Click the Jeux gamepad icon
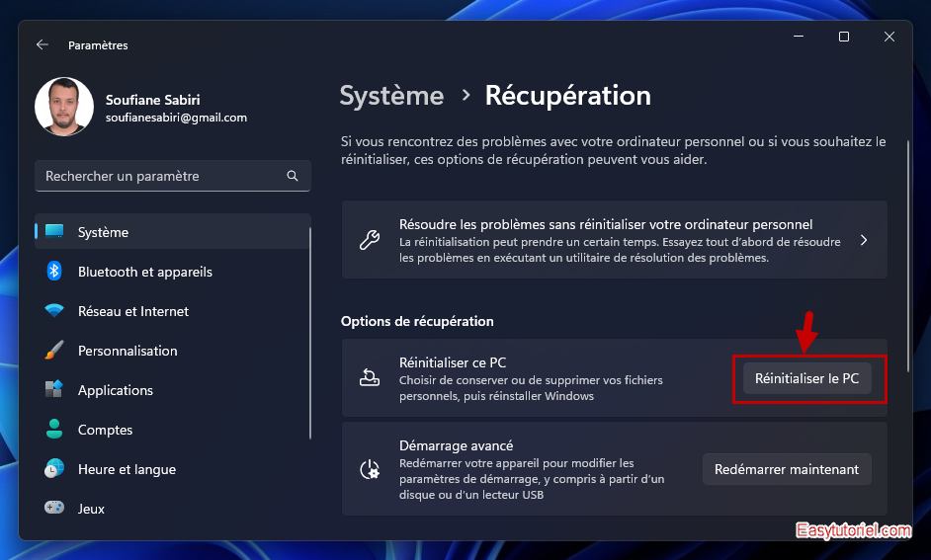Screen dimensions: 931x560 point(54,508)
